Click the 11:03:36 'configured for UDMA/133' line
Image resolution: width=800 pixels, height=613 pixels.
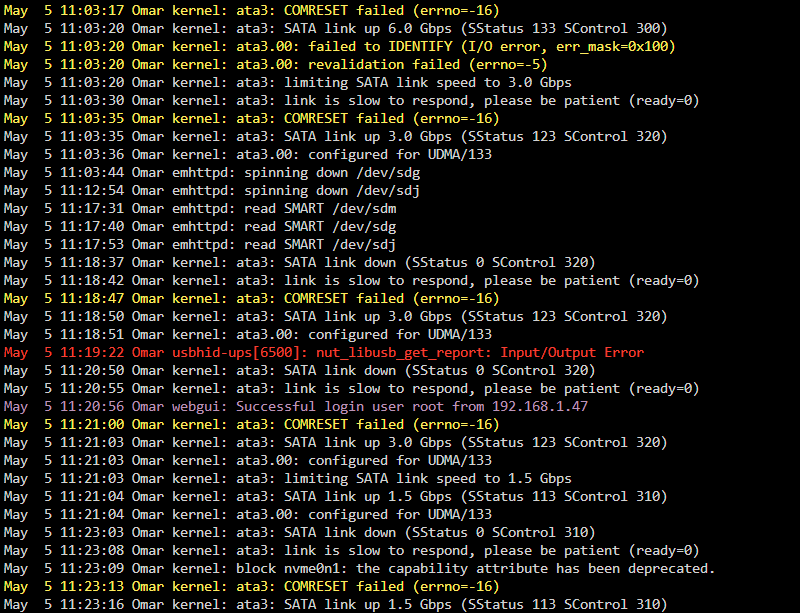pos(247,155)
